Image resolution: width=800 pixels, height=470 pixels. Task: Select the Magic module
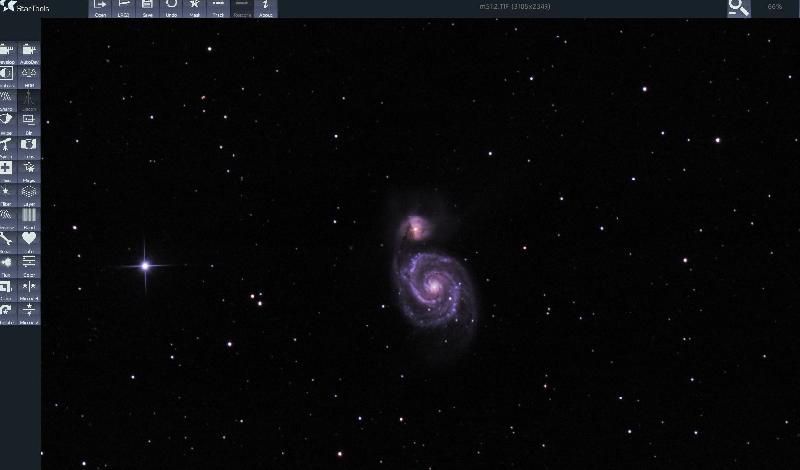click(29, 171)
